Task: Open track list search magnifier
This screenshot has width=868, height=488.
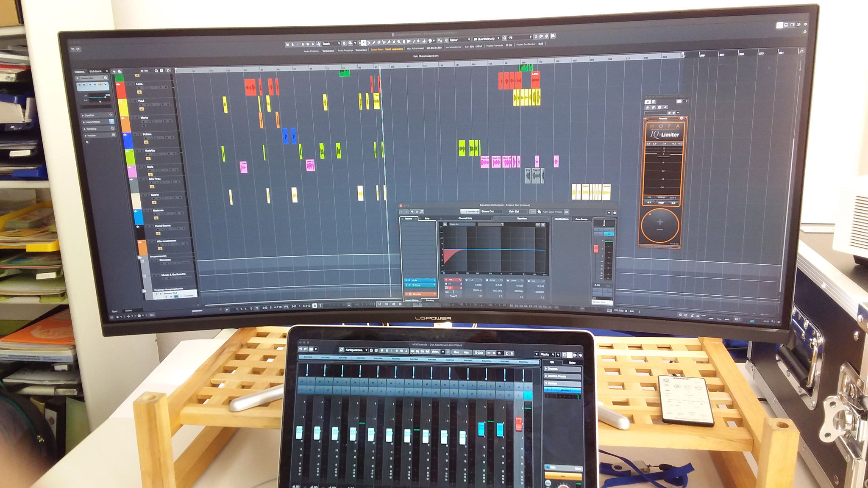Action: point(168,70)
